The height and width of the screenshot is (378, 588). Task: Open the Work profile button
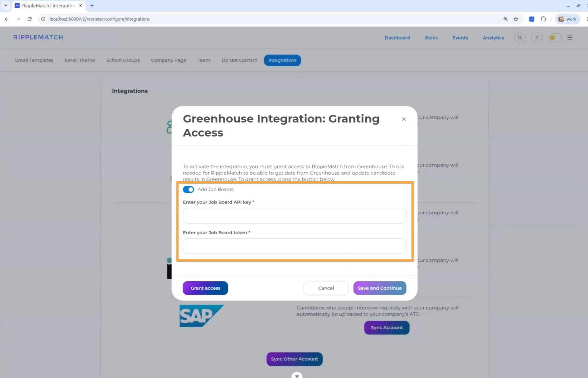tap(567, 19)
